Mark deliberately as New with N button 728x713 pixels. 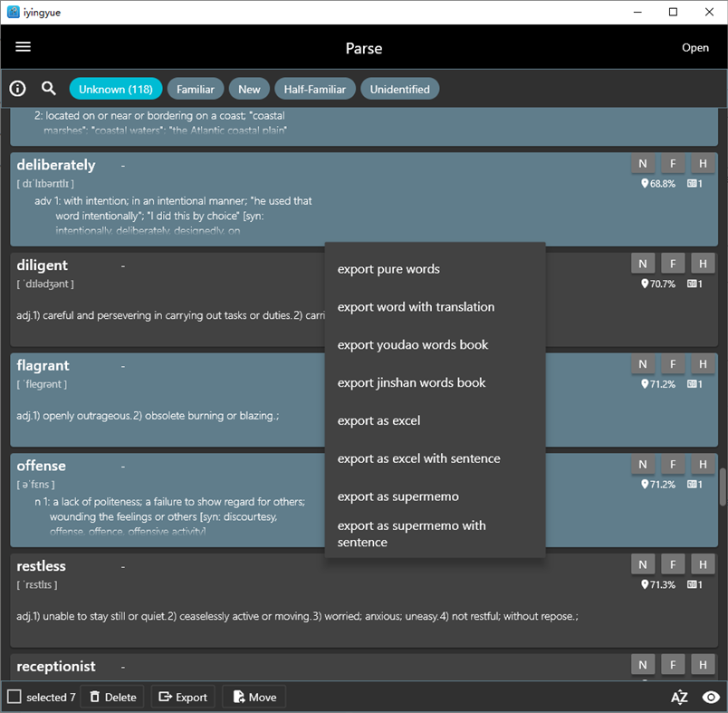pyautogui.click(x=643, y=163)
